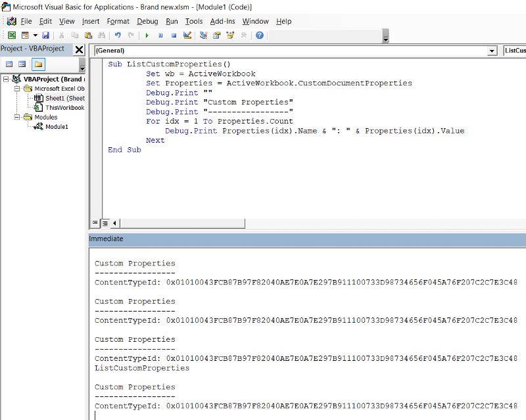Screen dimensions: 526x420
Task: Open the Design Mode icon
Action: point(187,34)
